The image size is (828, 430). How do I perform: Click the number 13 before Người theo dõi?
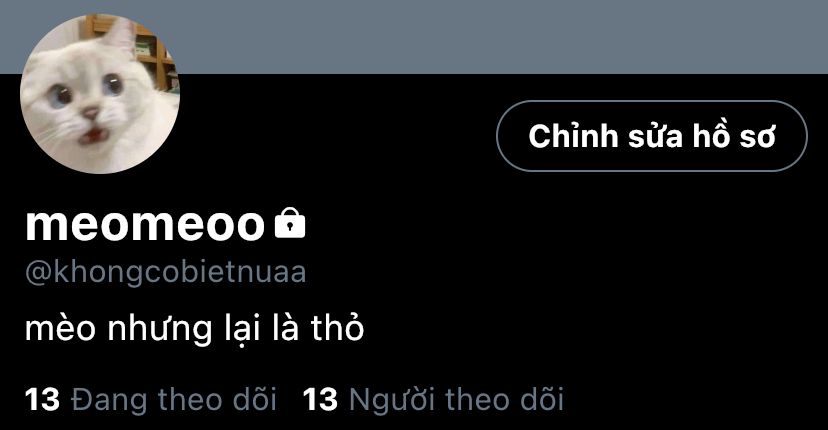(321, 399)
